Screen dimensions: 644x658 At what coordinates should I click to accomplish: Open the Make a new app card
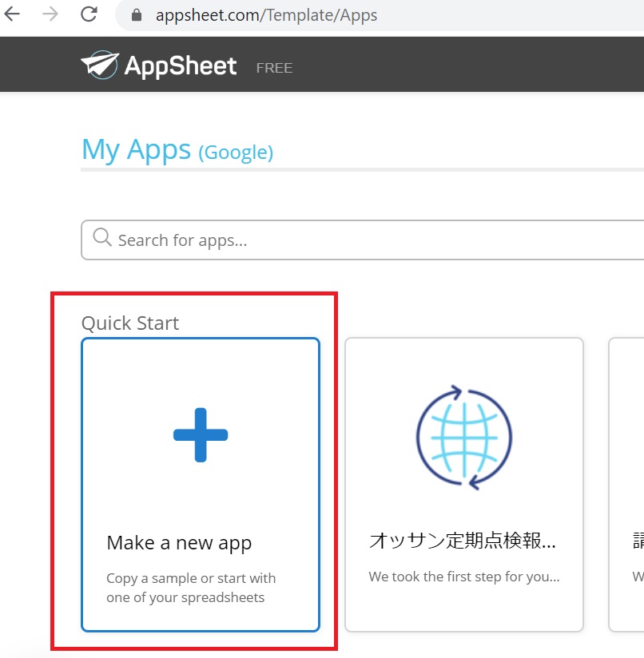201,485
